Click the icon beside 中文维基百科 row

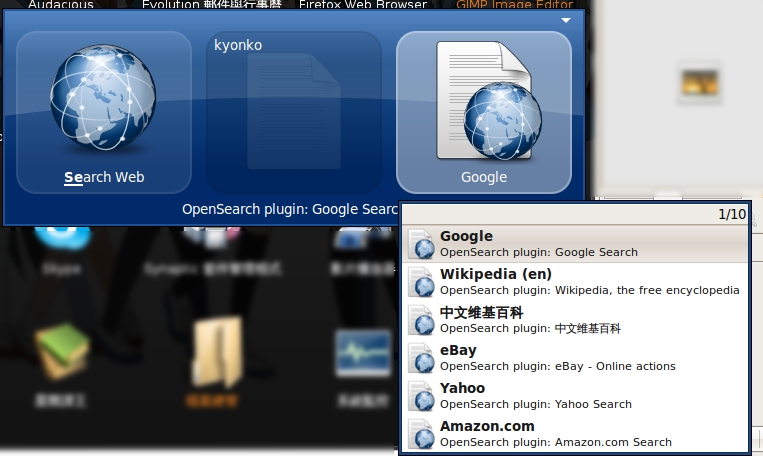coord(421,320)
